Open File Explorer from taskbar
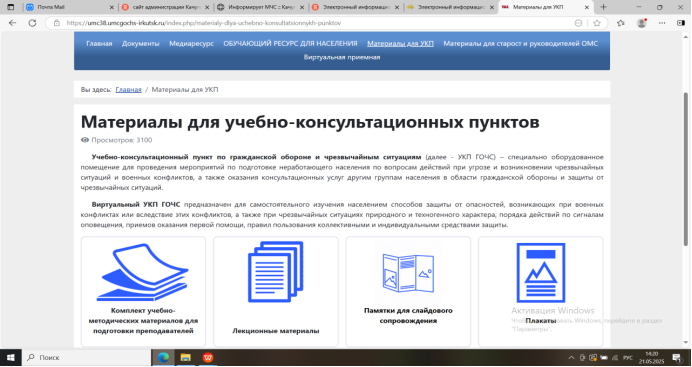Image resolution: width=692 pixels, height=367 pixels. (185, 357)
